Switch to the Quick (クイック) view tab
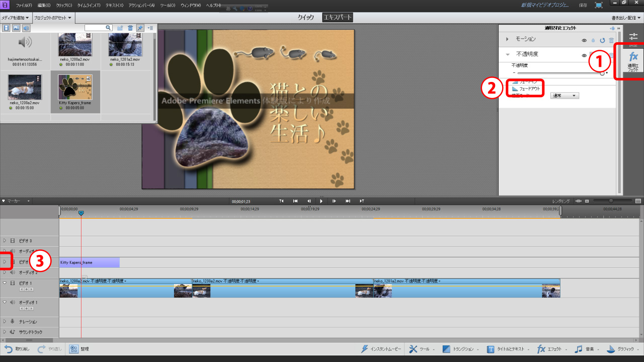644x362 pixels. click(x=305, y=18)
